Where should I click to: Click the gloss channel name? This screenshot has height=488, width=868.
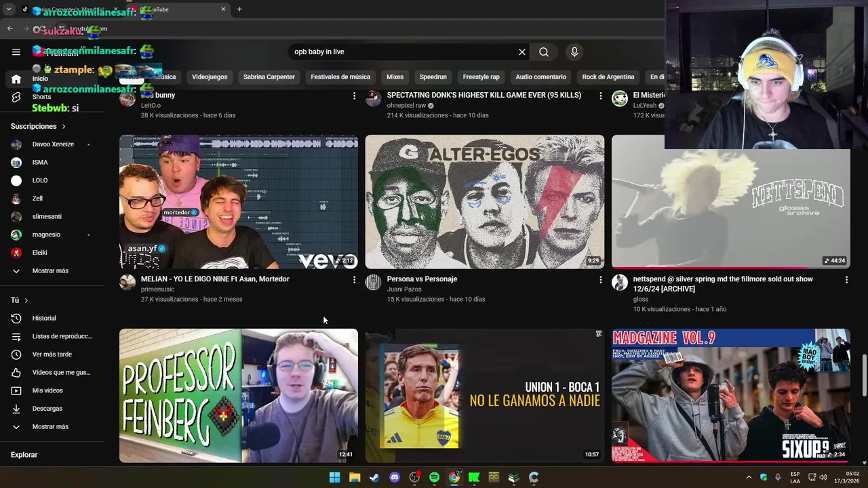[x=641, y=299]
